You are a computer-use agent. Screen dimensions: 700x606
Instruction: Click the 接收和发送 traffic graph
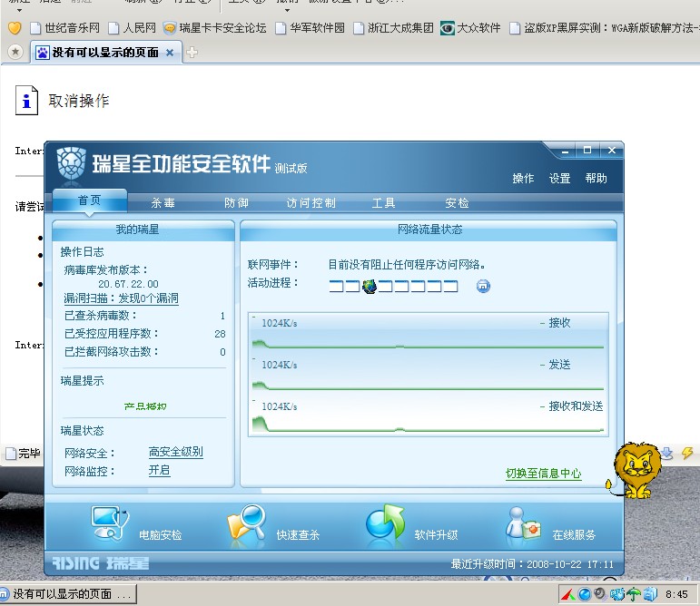[x=429, y=415]
